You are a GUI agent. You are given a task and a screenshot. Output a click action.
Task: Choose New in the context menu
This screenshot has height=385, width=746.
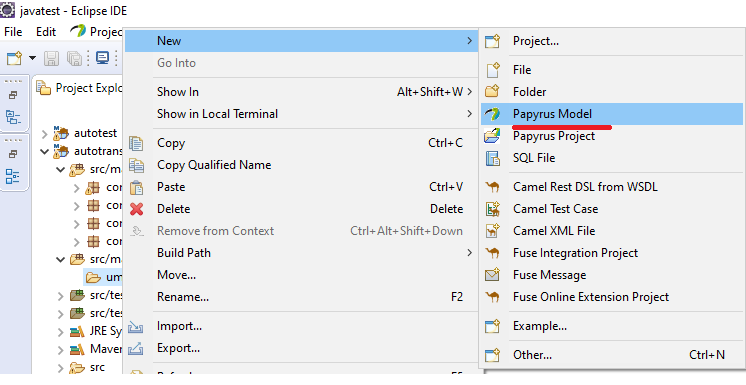pos(301,41)
